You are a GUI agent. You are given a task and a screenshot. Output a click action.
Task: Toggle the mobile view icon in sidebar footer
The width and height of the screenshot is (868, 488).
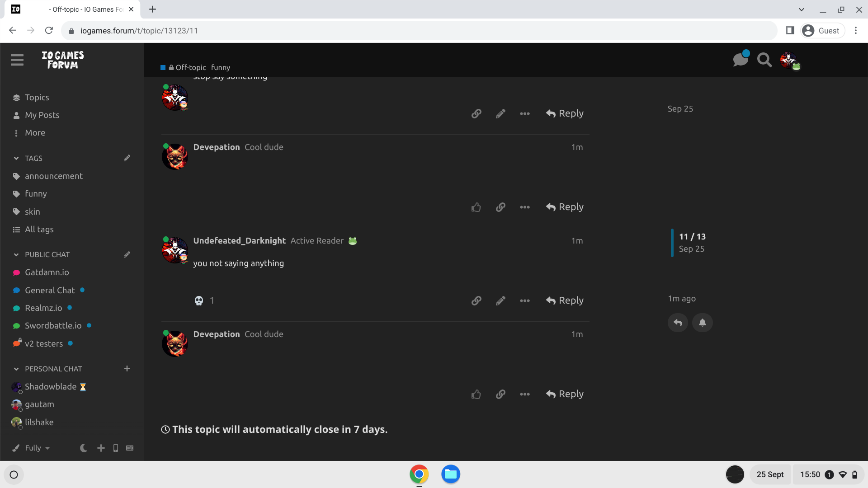pyautogui.click(x=116, y=448)
